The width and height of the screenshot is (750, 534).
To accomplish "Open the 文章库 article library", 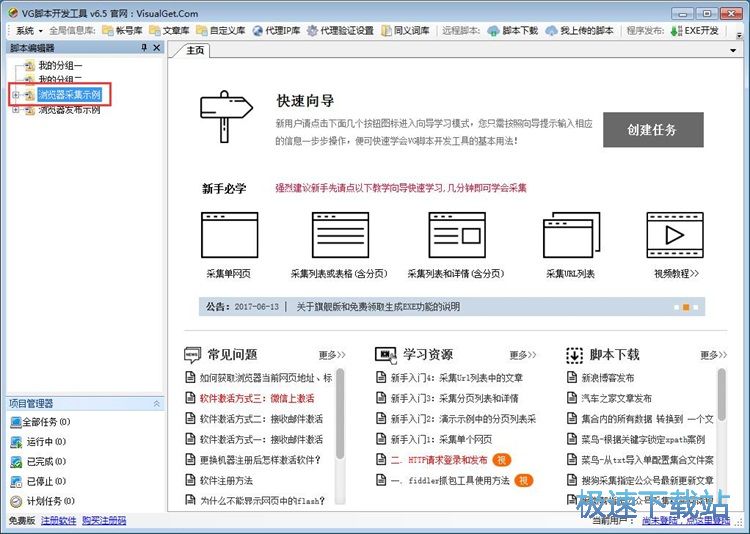I will (169, 31).
